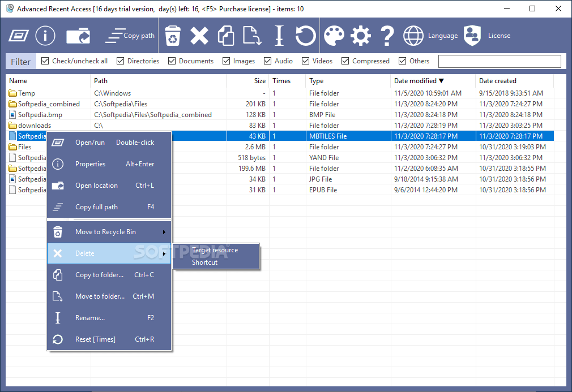This screenshot has width=572, height=392.
Task: Click the Rename cursor toolbar icon
Action: (279, 36)
